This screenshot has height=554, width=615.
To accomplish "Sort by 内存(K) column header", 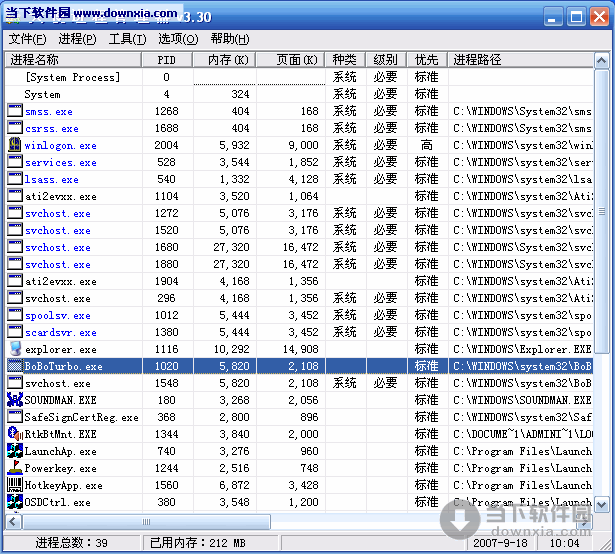I will point(225,60).
